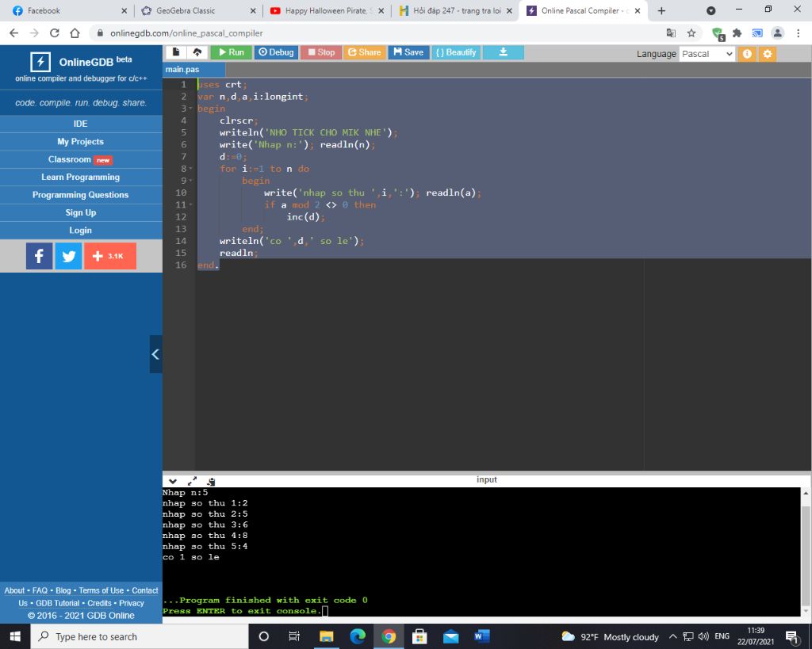Open Programming Questions page

click(x=81, y=195)
